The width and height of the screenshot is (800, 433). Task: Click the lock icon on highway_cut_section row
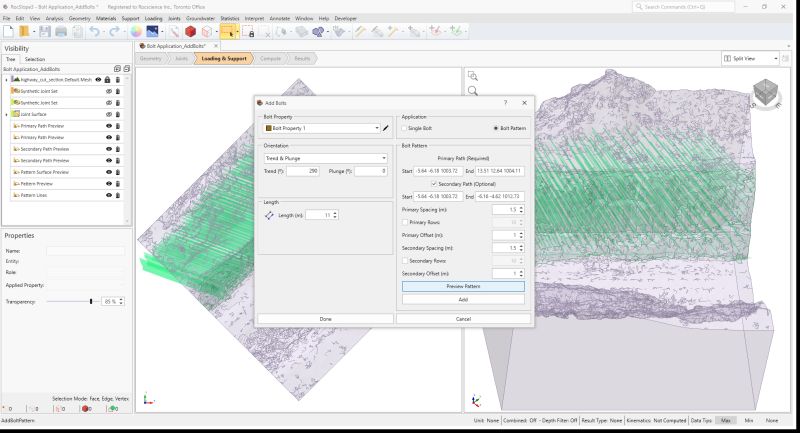pyautogui.click(x=107, y=80)
